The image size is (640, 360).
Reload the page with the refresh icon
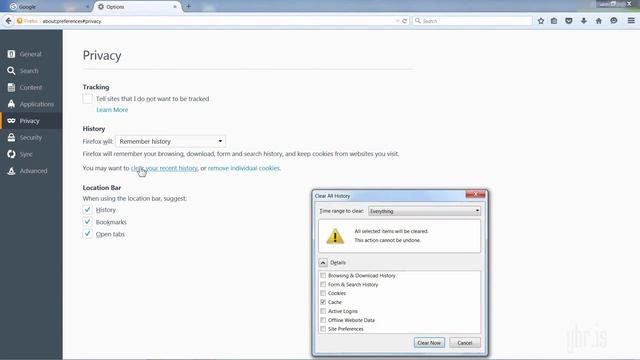404,21
